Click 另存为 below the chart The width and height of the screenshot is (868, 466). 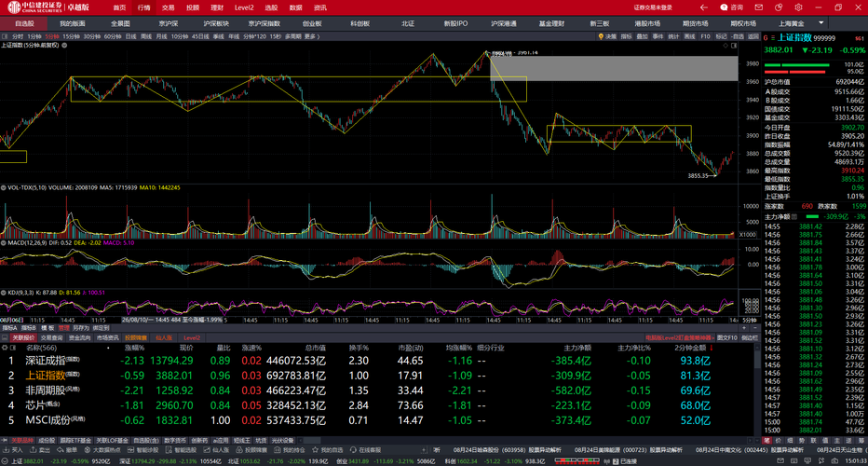click(81, 328)
